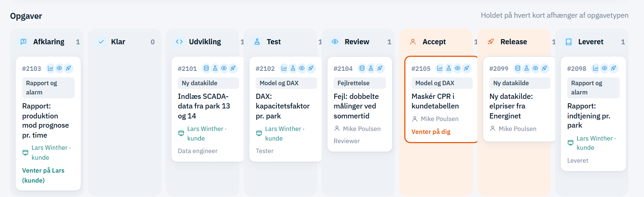Image resolution: width=644 pixels, height=197 pixels.
Task: Click the rocket icon on card #2105
Action: point(467,68)
